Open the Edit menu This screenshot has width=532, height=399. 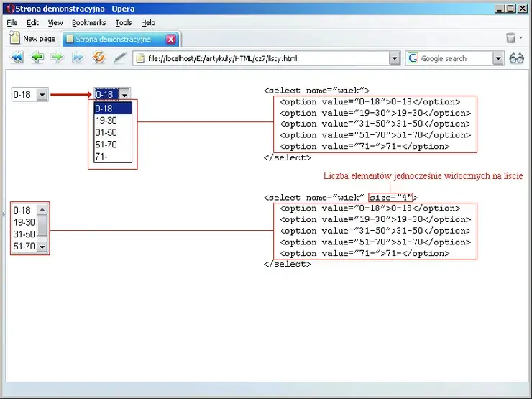tap(32, 23)
